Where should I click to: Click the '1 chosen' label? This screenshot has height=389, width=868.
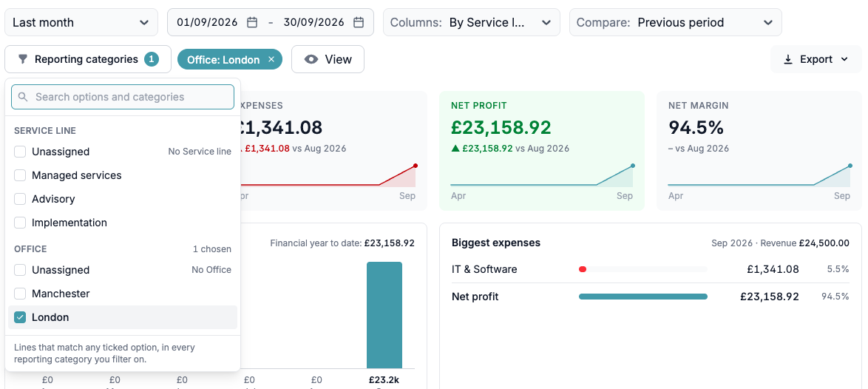pos(212,249)
